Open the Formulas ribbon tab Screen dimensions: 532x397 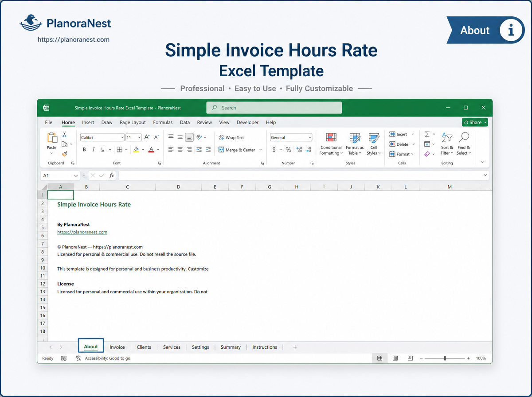(163, 122)
